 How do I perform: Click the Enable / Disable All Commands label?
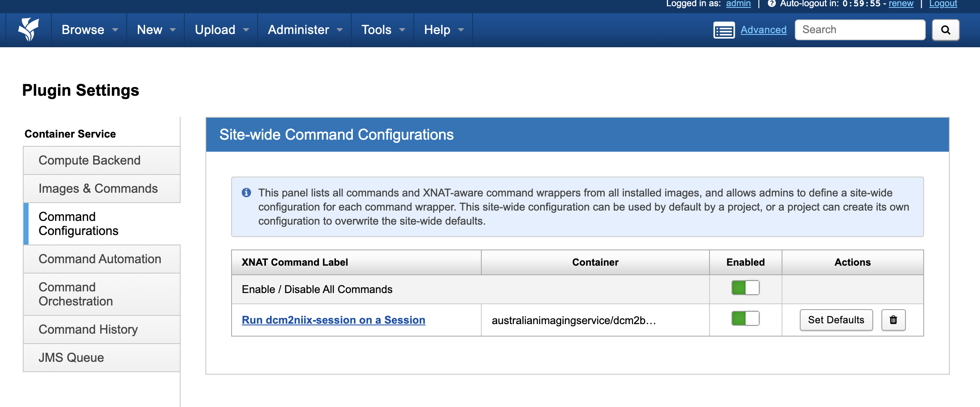[x=317, y=289]
